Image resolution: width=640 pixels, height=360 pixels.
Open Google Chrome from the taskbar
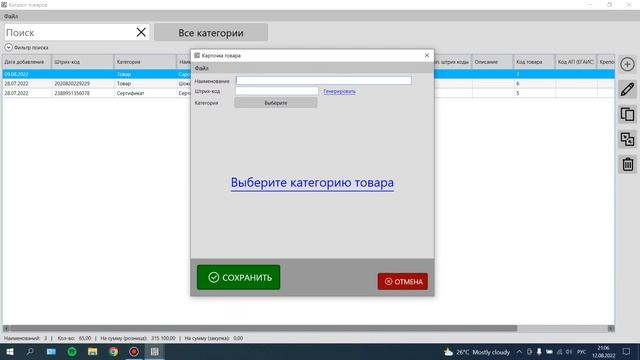click(x=113, y=352)
